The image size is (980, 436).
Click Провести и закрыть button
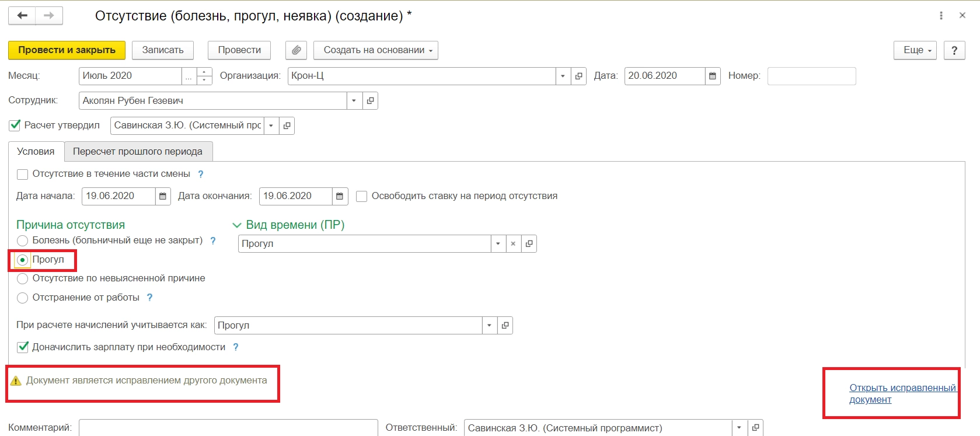pyautogui.click(x=67, y=50)
